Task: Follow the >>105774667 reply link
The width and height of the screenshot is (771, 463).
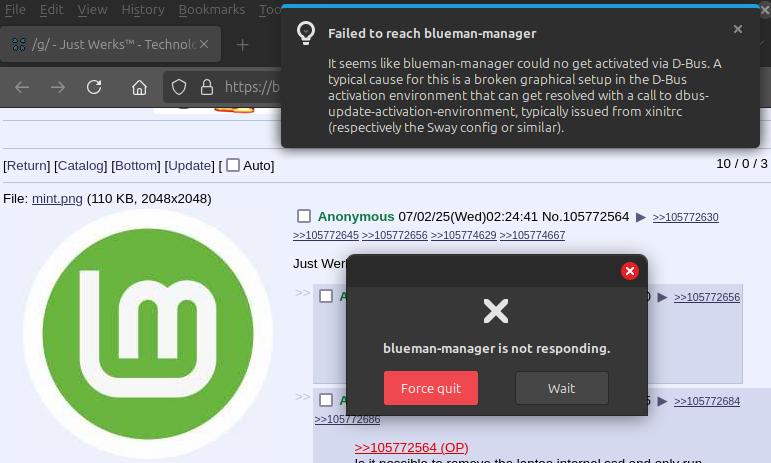Action: [532, 235]
